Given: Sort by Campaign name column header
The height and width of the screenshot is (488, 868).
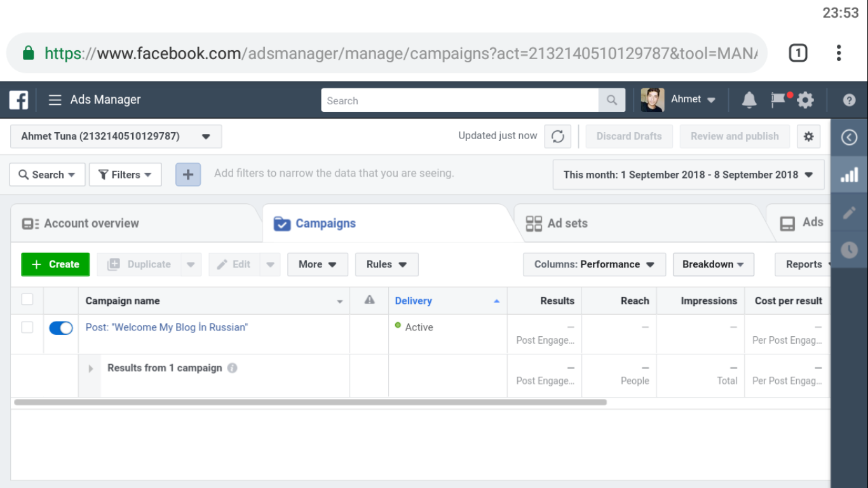Looking at the screenshot, I should pos(214,301).
